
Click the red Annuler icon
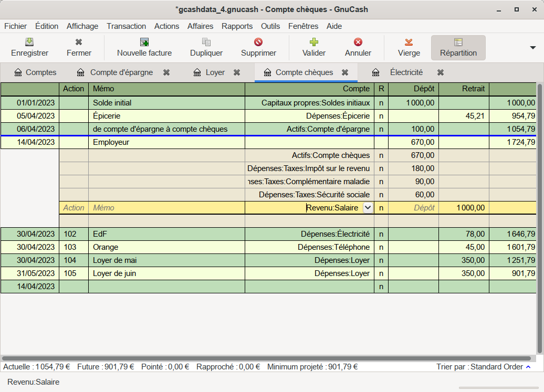tap(358, 43)
